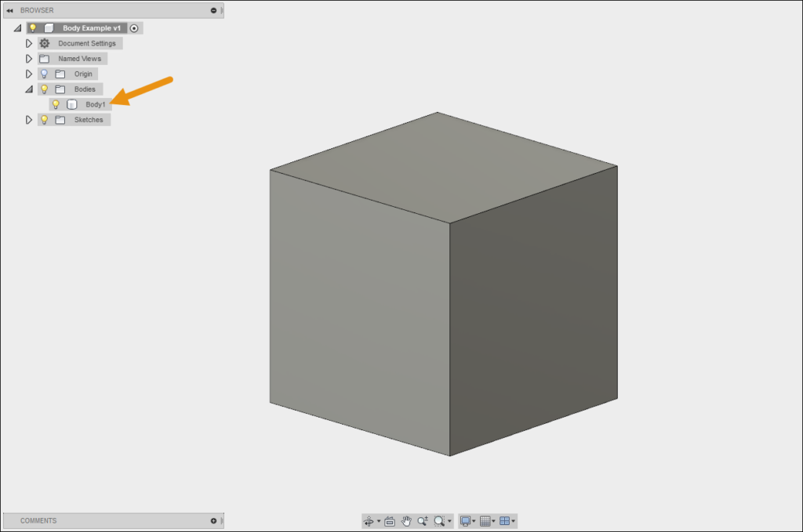Click the Document Settings gear icon
Viewport: 803px width, 532px height.
[45, 43]
